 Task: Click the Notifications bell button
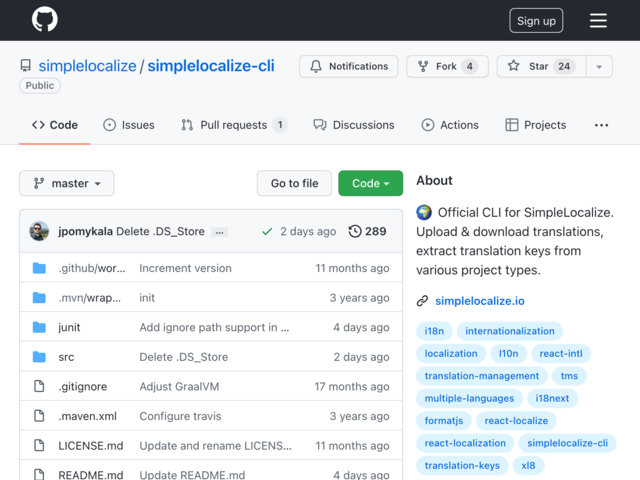[349, 66]
